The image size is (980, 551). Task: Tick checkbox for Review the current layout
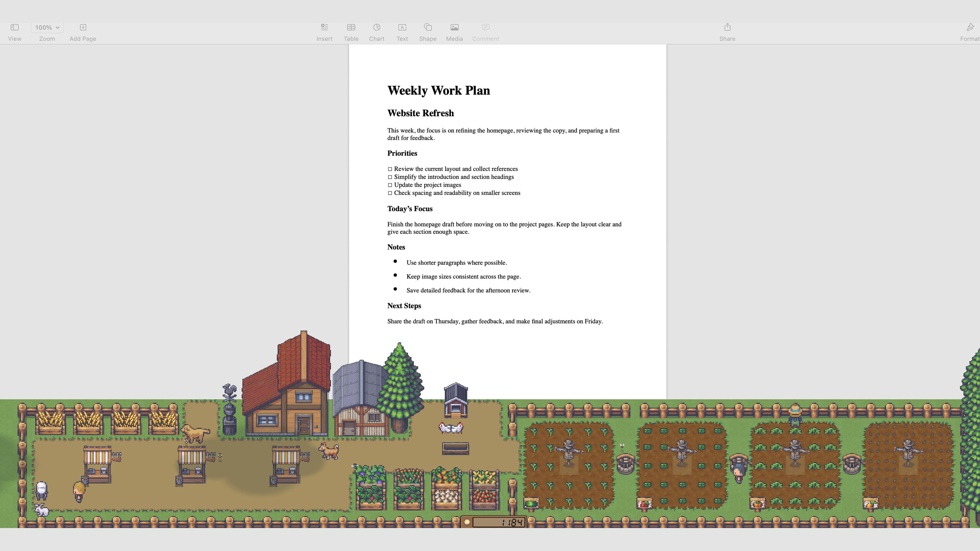(390, 169)
